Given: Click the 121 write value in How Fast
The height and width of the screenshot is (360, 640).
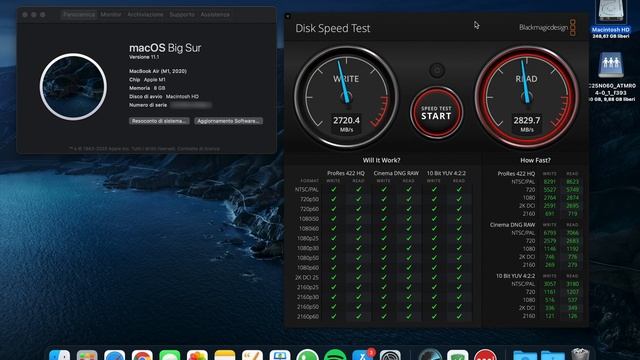Looking at the screenshot, I should coord(550,316).
